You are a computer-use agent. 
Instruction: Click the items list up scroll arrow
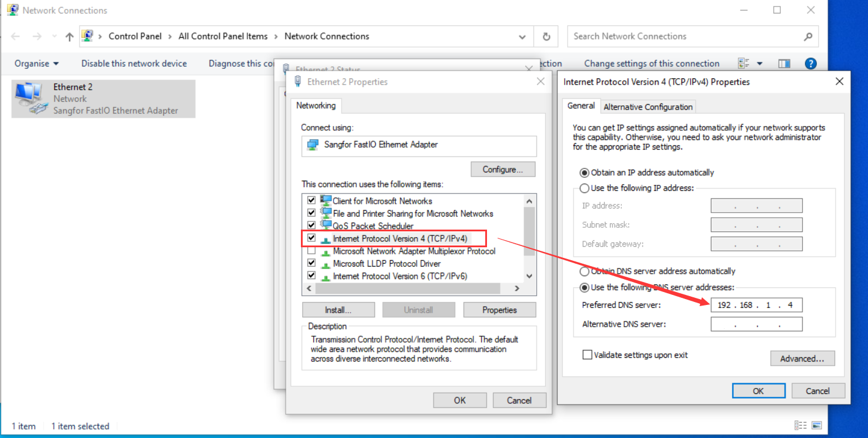[x=529, y=201]
